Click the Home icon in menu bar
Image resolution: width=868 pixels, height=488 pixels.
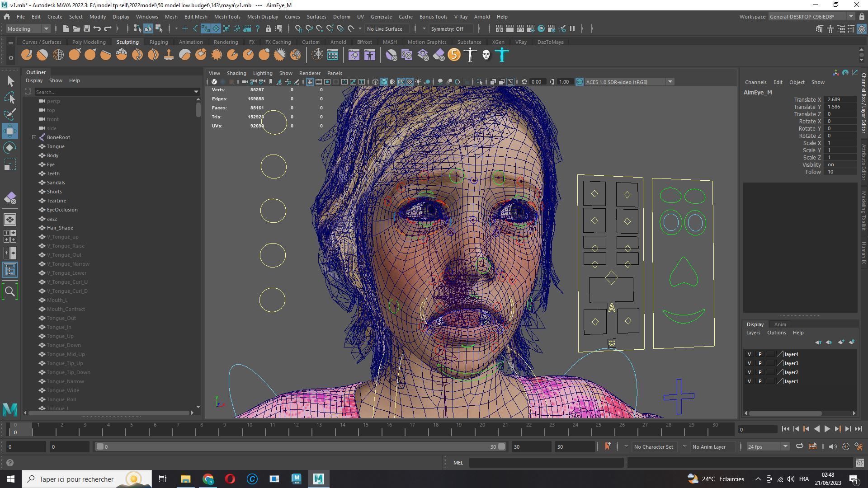pyautogui.click(x=7, y=17)
